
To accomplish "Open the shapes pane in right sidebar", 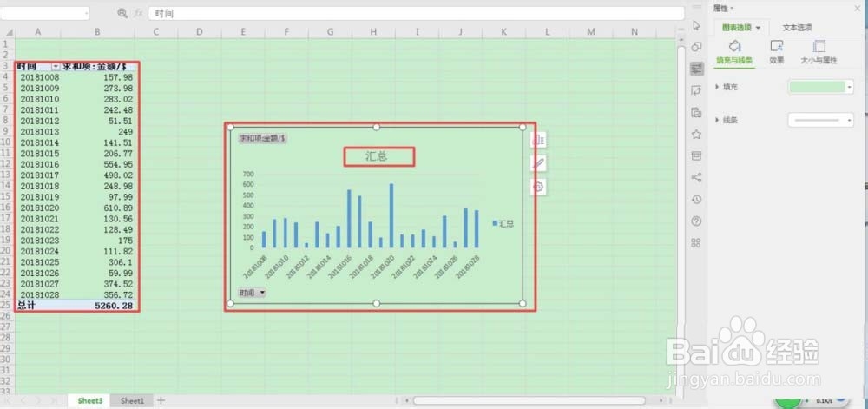I will (x=696, y=47).
